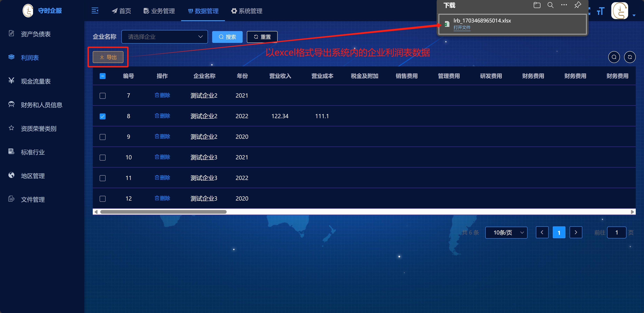Click the xlsx file icon in downloads

click(447, 24)
